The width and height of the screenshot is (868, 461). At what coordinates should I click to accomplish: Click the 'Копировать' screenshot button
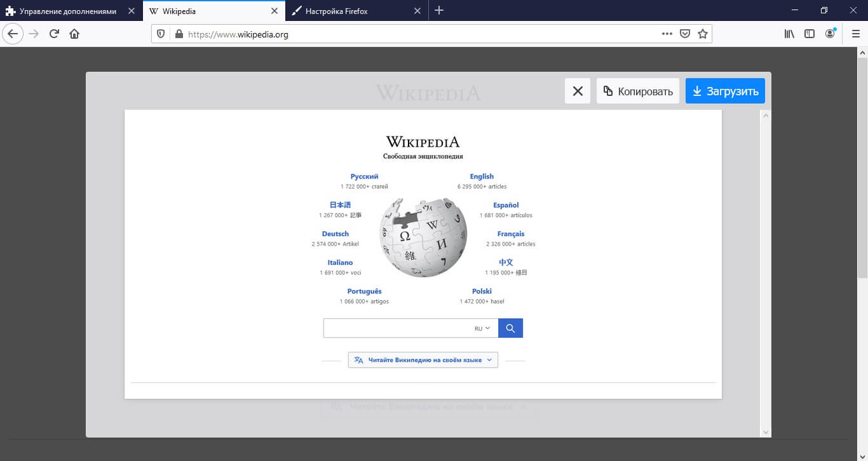pos(638,91)
